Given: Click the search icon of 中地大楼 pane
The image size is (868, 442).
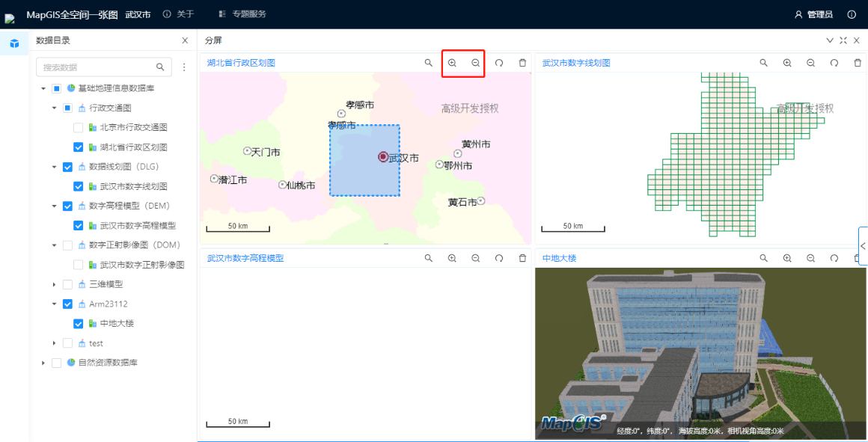Looking at the screenshot, I should [763, 258].
